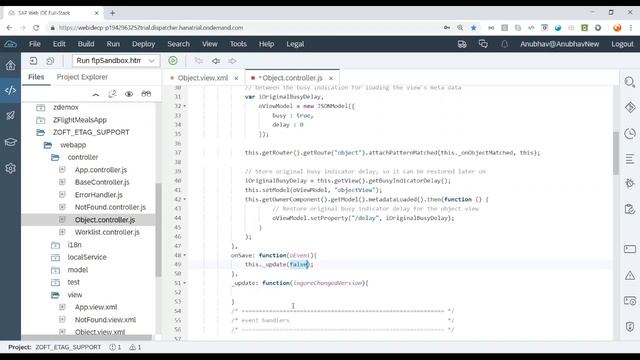Expand the i18n folder
This screenshot has width=640, height=360.
click(x=55, y=245)
